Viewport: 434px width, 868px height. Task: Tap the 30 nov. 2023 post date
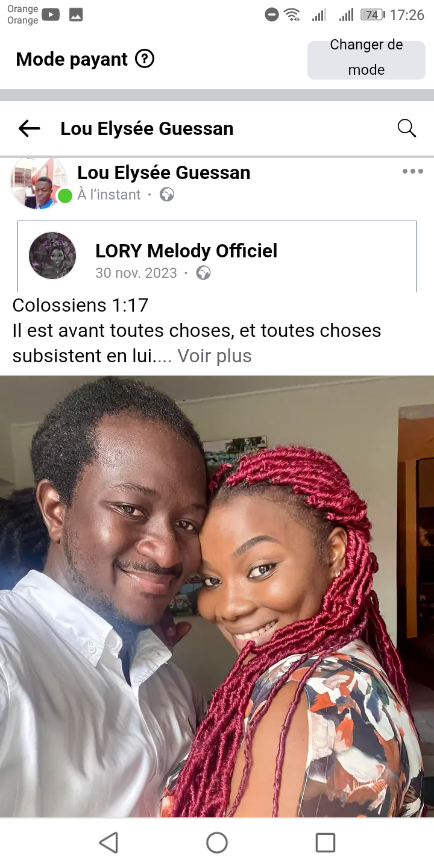[x=136, y=273]
